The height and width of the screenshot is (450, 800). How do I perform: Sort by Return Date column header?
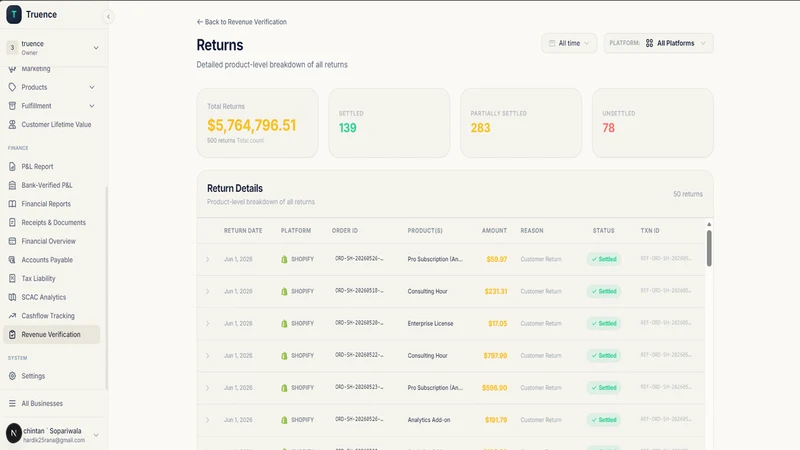pyautogui.click(x=243, y=231)
